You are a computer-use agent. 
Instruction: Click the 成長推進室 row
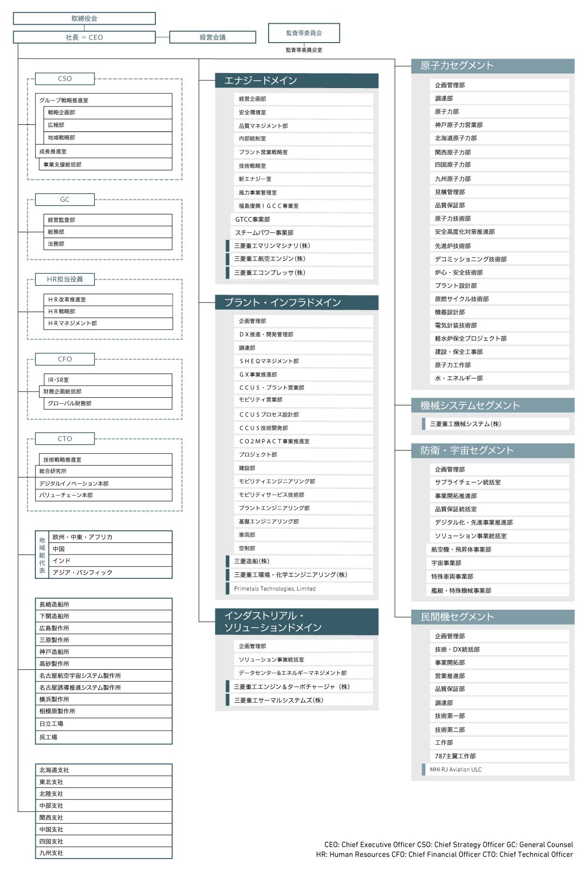click(104, 151)
